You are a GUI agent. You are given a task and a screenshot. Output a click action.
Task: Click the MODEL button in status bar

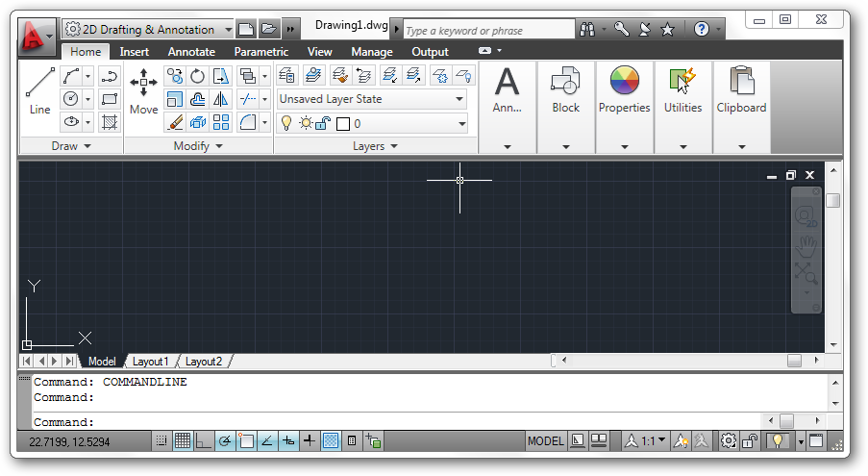click(x=545, y=441)
